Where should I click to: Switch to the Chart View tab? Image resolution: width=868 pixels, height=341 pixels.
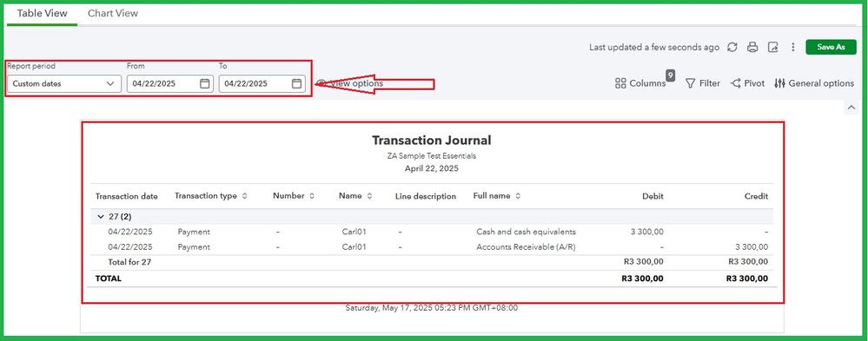click(x=113, y=13)
